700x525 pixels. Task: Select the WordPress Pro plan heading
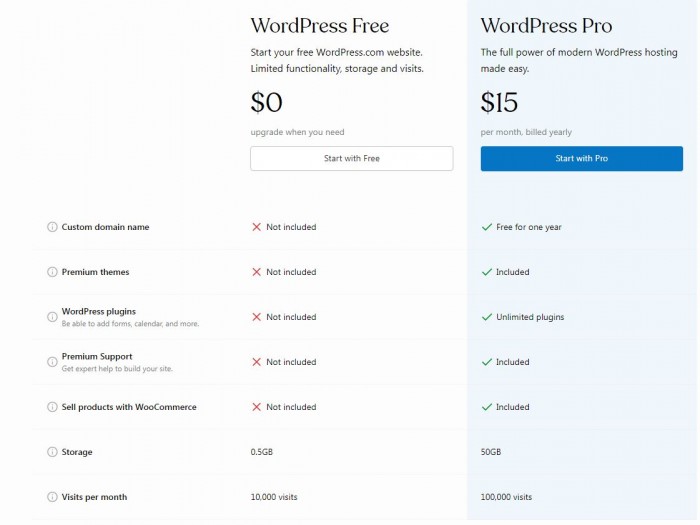pos(546,25)
